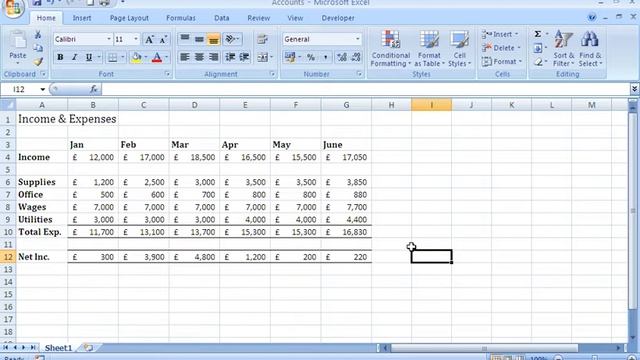Apply the Comma Style format
Viewport: 640px width, 360px height.
tap(325, 57)
